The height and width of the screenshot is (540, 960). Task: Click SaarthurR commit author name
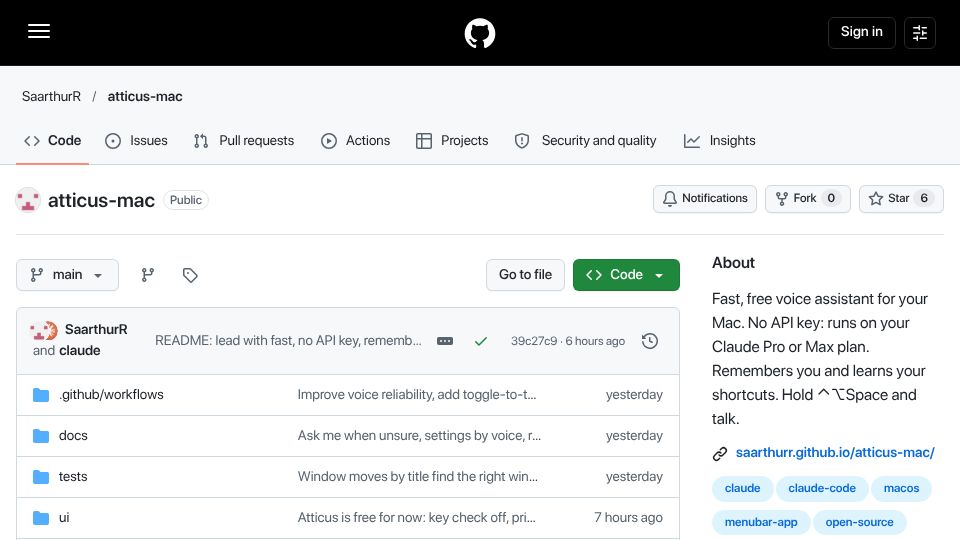96,329
